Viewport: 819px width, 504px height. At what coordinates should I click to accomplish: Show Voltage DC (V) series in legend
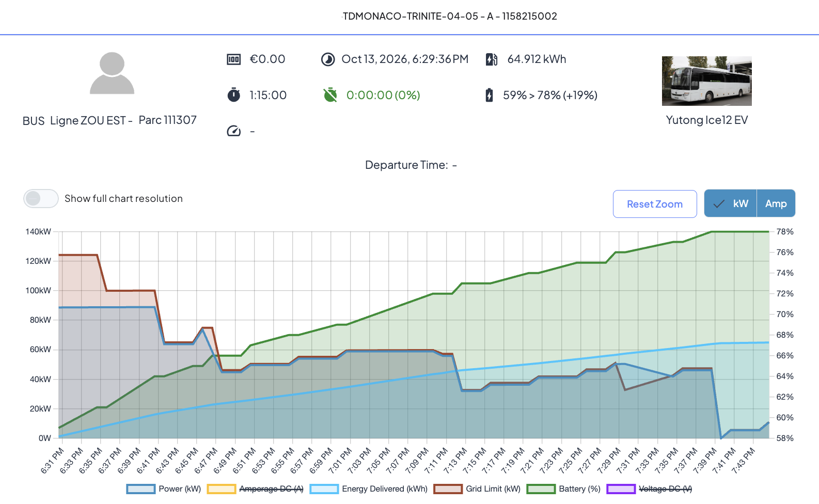point(650,489)
